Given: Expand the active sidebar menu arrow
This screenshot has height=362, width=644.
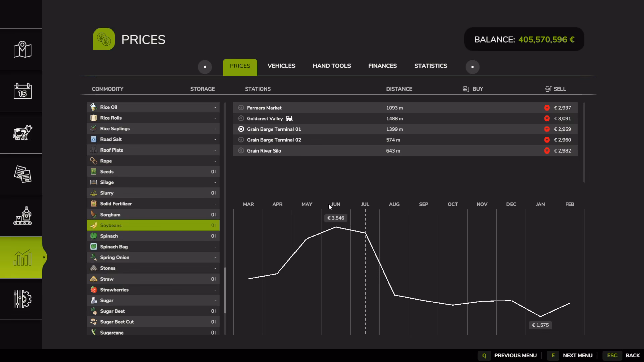Looking at the screenshot, I should pyautogui.click(x=44, y=257).
